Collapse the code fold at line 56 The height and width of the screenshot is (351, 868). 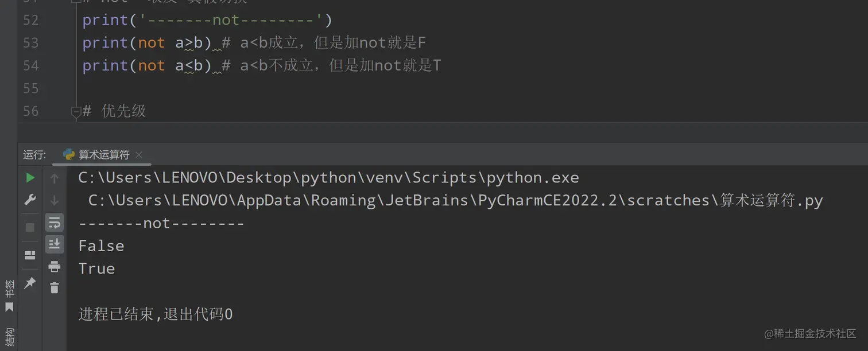[x=76, y=111]
